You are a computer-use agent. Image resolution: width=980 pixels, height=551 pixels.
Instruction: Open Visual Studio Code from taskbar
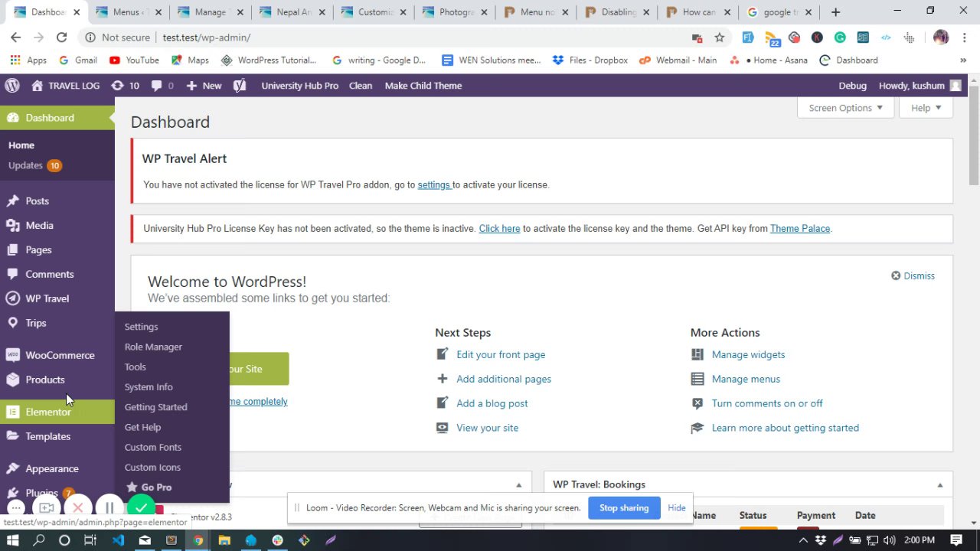pyautogui.click(x=118, y=540)
